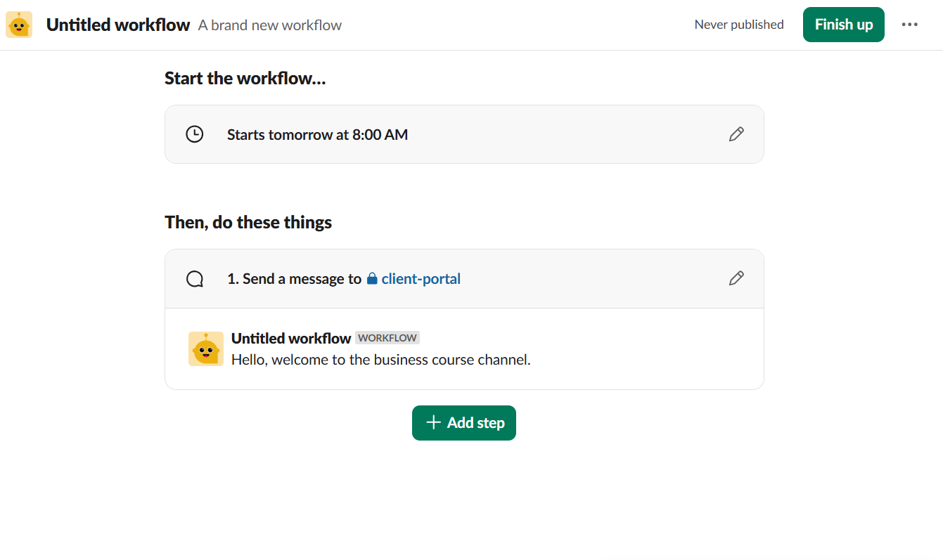Click the pencil icon to edit the schedule
The width and height of the screenshot is (943, 560).
(x=736, y=134)
